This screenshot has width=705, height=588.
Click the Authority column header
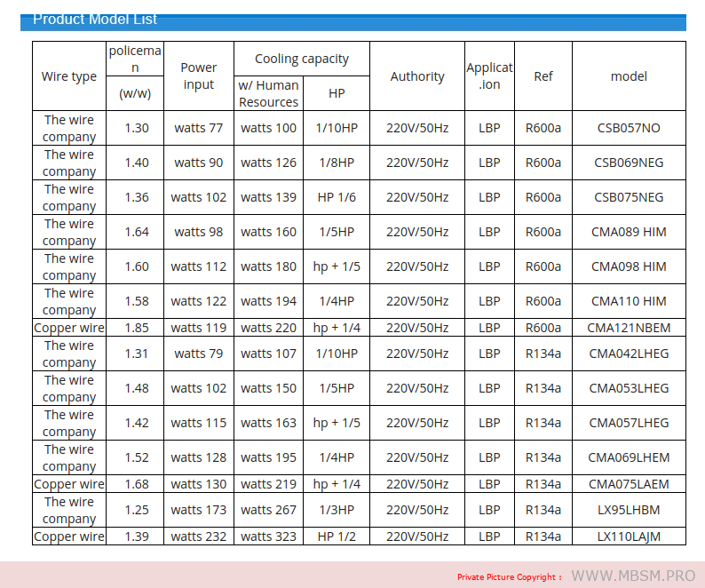coord(417,76)
